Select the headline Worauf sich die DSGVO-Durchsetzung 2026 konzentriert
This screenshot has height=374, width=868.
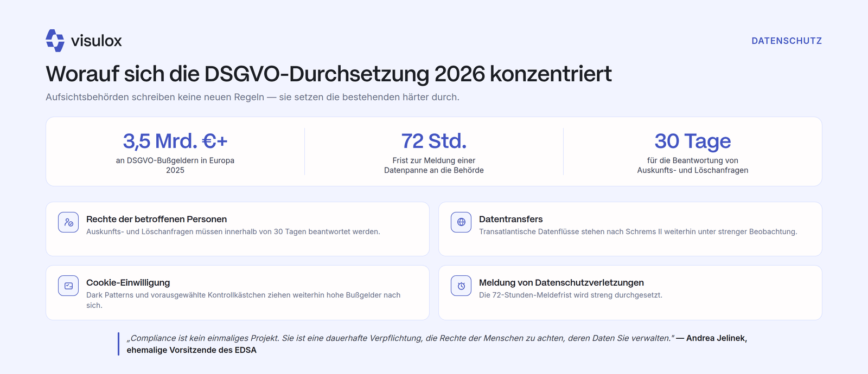(329, 74)
